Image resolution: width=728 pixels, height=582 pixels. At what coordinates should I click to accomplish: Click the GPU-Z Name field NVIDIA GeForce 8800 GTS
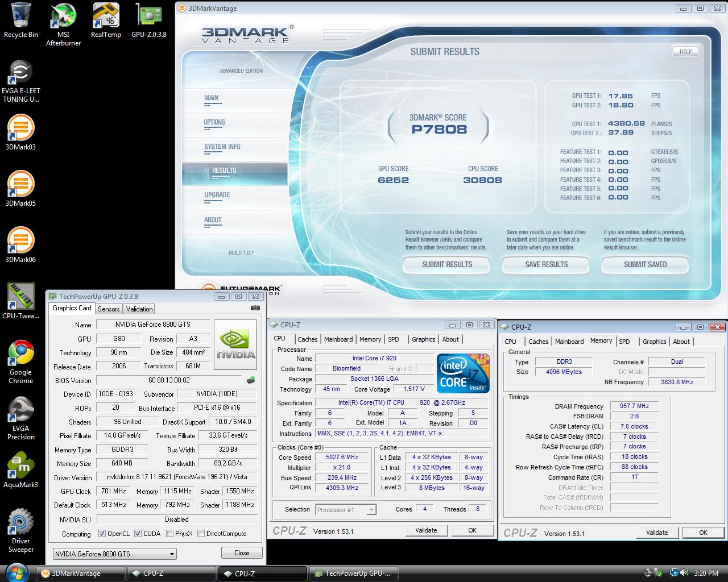(153, 325)
